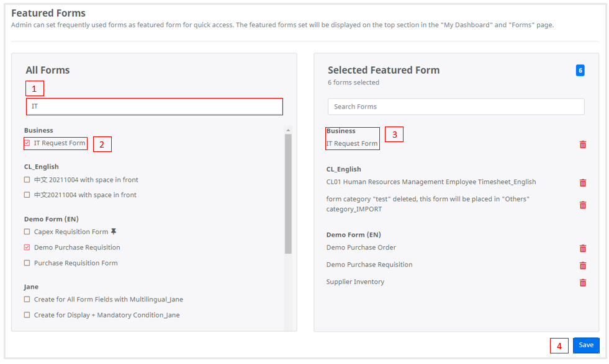This screenshot has width=609, height=364.
Task: Click the Featured Forms page title
Action: pos(48,13)
